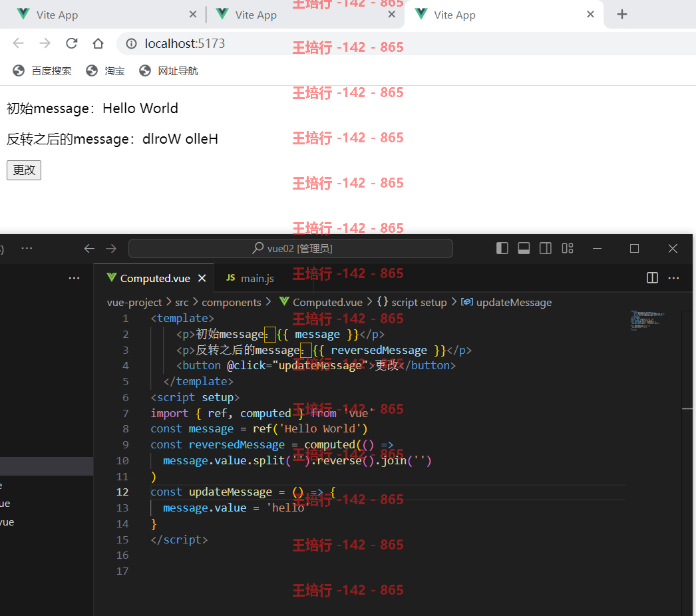Close the VS Code window
The image size is (696, 616).
tap(673, 249)
